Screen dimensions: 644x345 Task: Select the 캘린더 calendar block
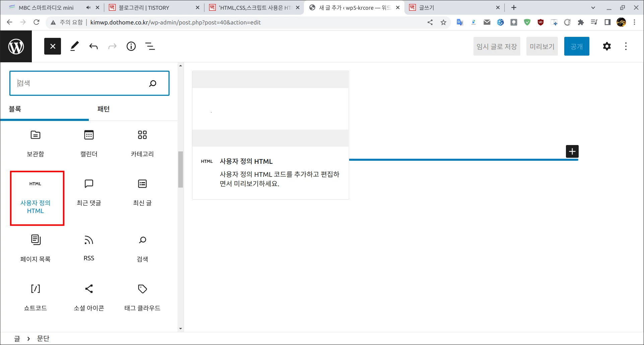click(88, 142)
